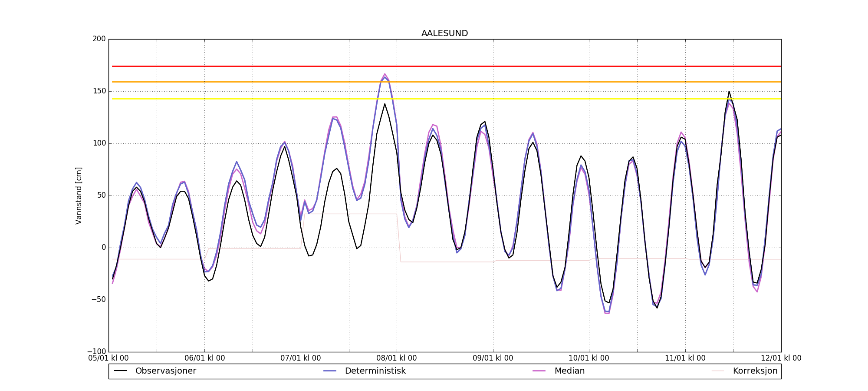Select the 10/01 kl 00 x-axis label
The width and height of the screenshot is (868, 391).
pyautogui.click(x=589, y=358)
